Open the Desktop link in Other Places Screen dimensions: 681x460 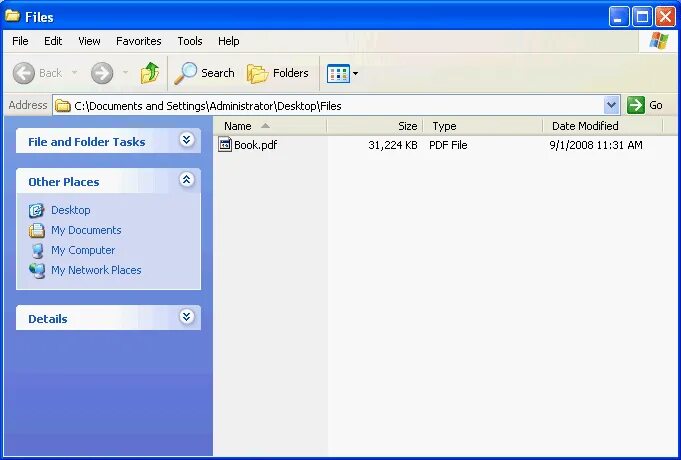tap(71, 210)
